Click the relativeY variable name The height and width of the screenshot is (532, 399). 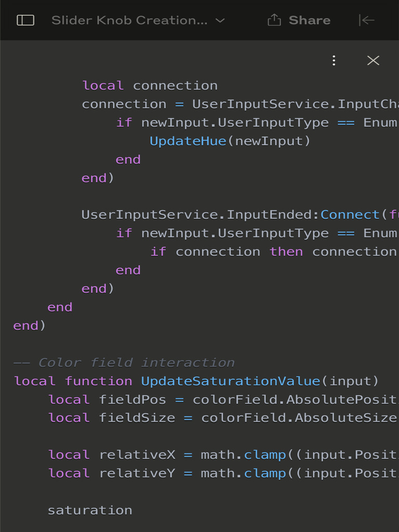[138, 473]
